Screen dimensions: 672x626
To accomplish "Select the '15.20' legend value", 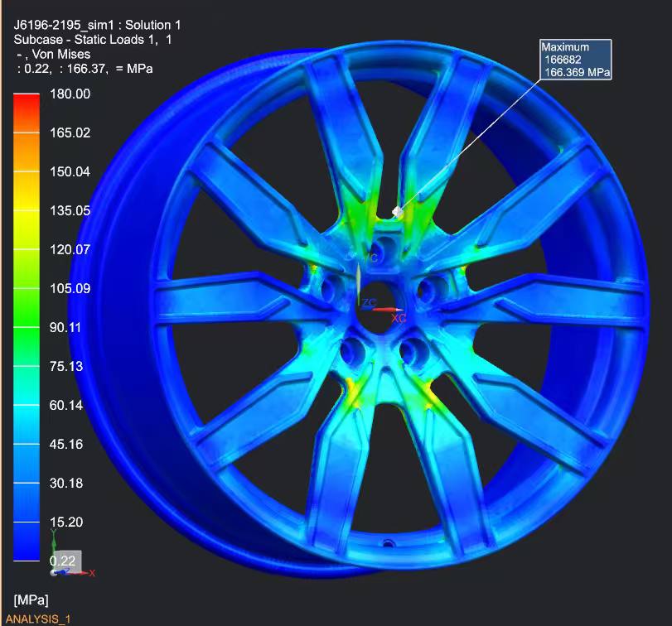I will [66, 522].
